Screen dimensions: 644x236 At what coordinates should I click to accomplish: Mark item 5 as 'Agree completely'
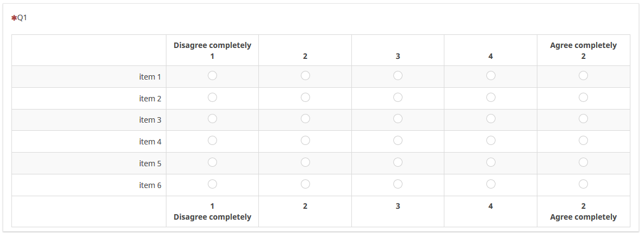(x=583, y=162)
